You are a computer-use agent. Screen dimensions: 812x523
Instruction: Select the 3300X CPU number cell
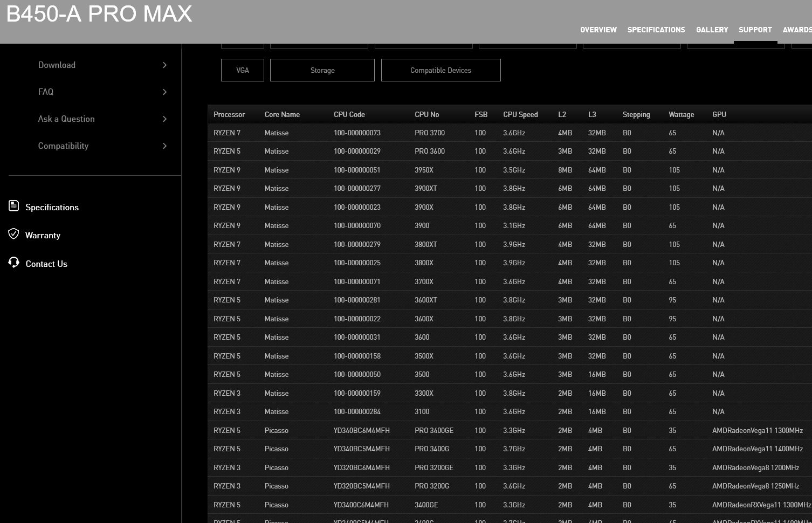pos(424,393)
